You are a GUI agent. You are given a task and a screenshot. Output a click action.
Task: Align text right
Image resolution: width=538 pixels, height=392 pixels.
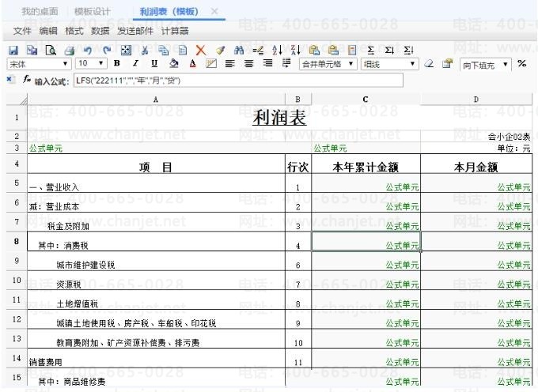(x=267, y=63)
